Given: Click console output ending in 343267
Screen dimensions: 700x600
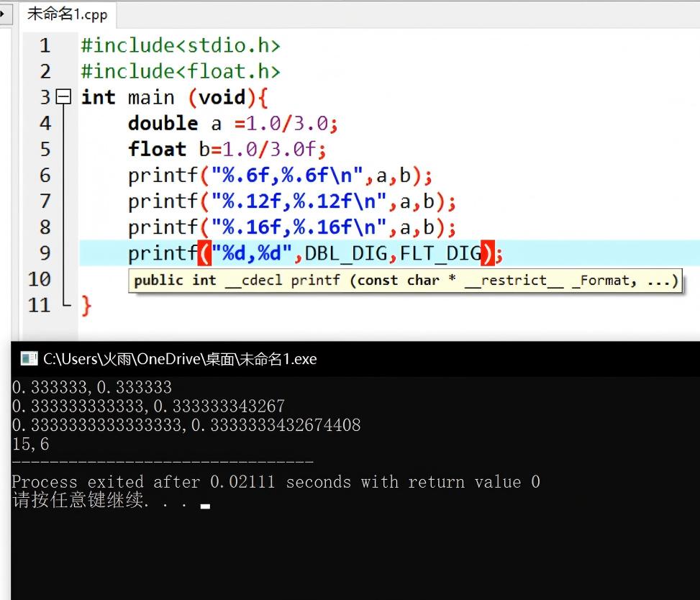Looking at the screenshot, I should coord(149,406).
